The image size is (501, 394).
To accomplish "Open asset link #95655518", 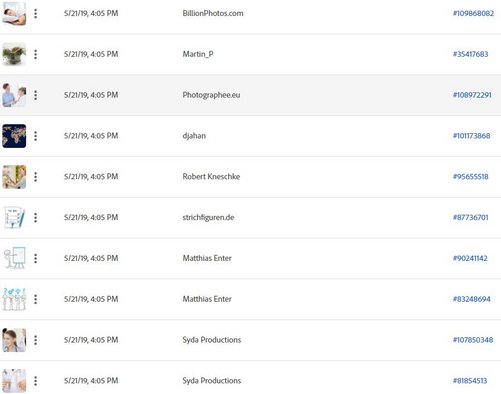I will coord(470,177).
